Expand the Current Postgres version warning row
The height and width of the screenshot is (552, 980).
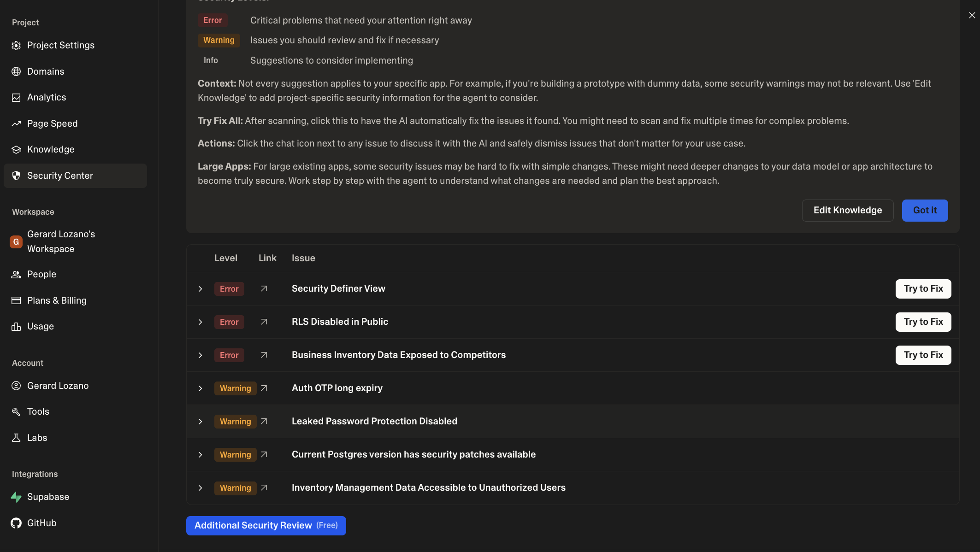(x=201, y=455)
